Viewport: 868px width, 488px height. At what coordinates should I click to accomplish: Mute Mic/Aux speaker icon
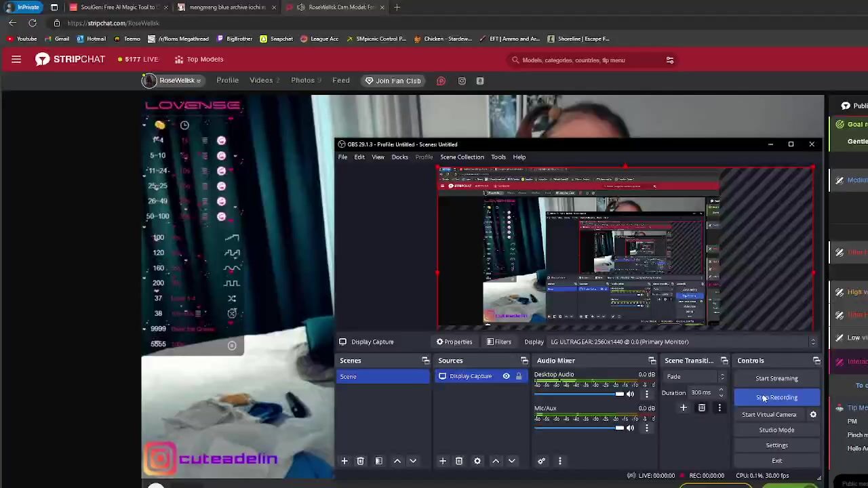pos(630,428)
